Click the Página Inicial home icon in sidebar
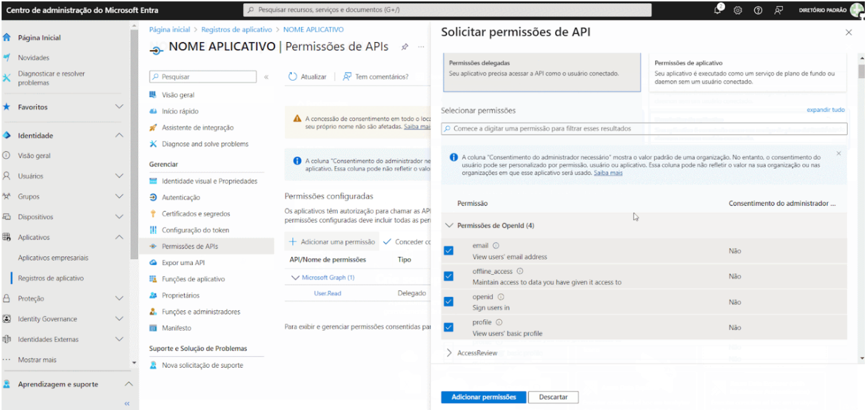Image resolution: width=868 pixels, height=410 pixels. point(7,37)
